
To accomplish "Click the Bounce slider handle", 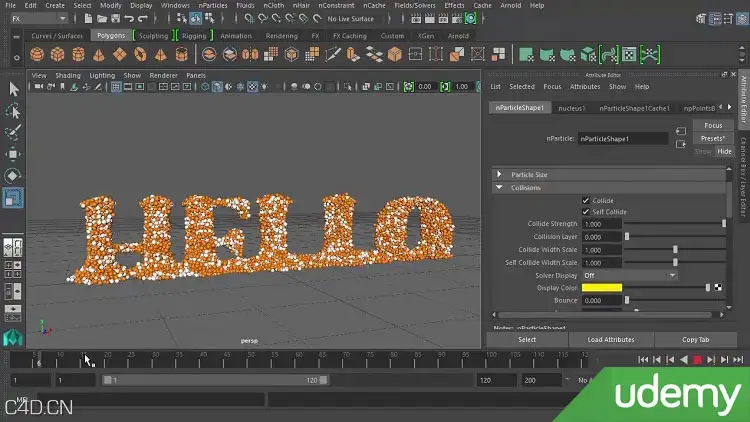I will 627,300.
